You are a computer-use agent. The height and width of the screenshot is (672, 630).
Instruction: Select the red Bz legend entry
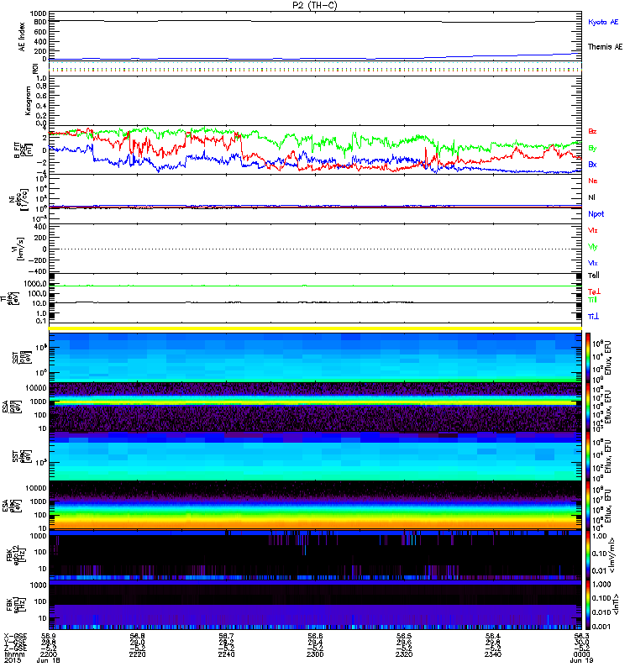pyautogui.click(x=593, y=132)
